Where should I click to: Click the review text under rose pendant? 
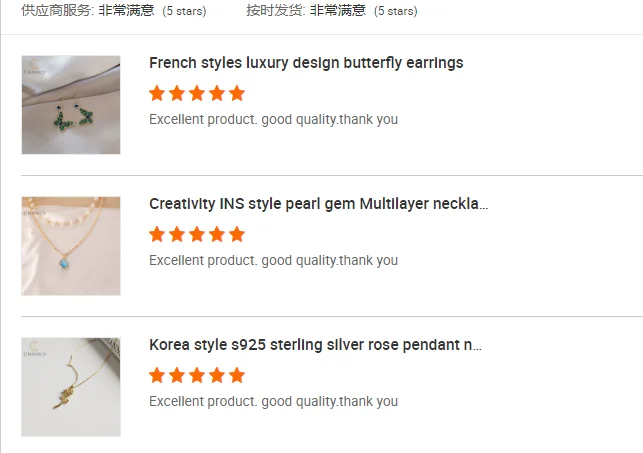point(273,402)
